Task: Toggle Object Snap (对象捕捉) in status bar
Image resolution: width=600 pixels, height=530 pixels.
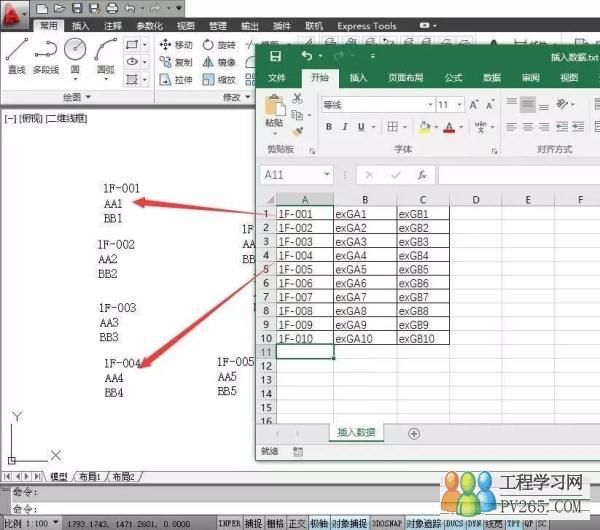Action: coord(349,523)
